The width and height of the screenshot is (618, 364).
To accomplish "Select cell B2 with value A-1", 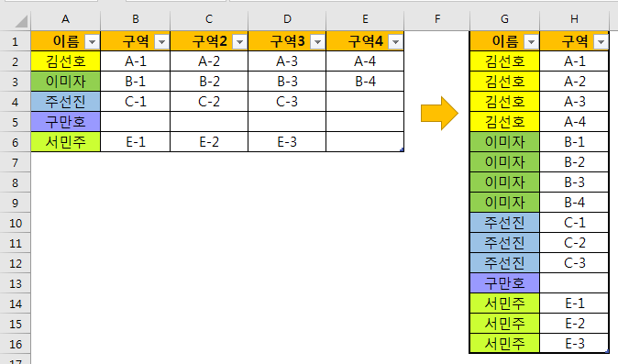I will coord(135,61).
